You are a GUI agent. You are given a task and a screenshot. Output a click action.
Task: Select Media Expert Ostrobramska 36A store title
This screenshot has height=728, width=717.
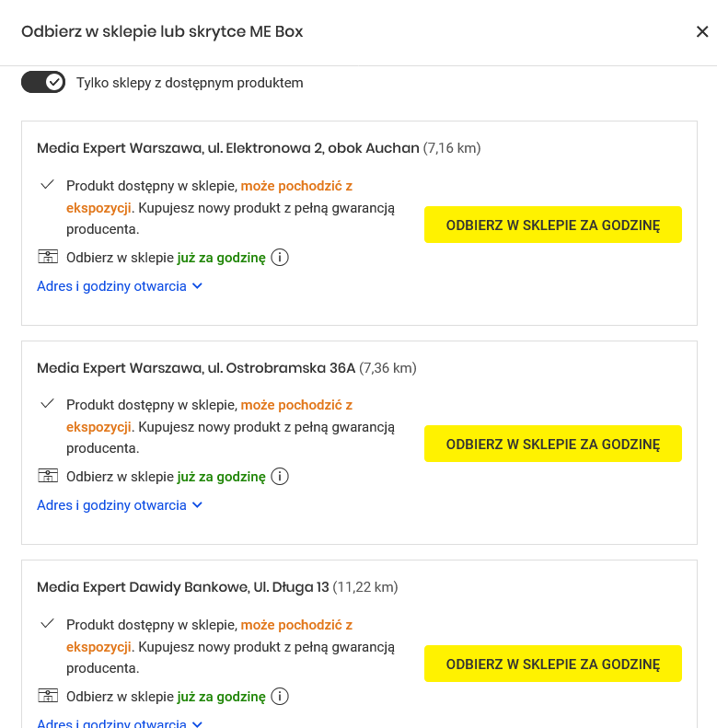(196, 368)
